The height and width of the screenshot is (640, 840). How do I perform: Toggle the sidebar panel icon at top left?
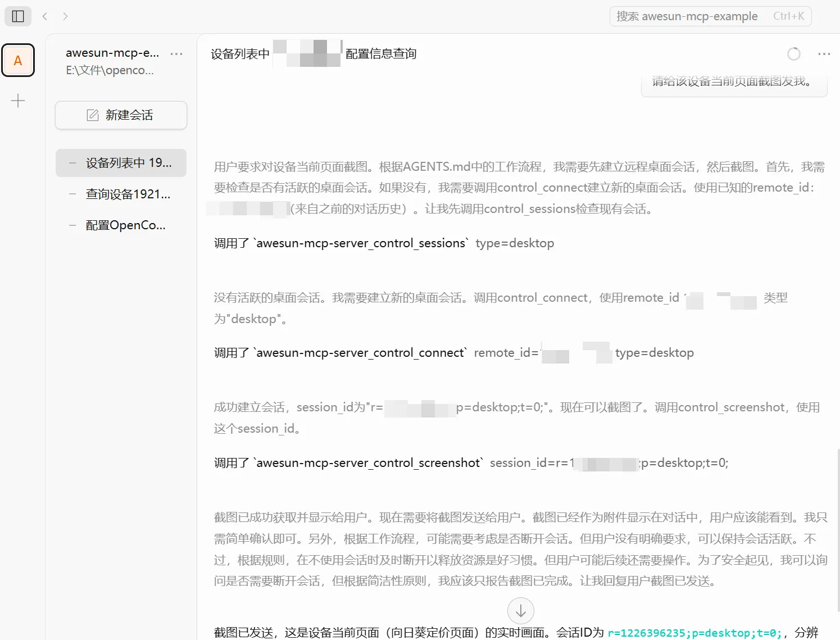[x=17, y=16]
